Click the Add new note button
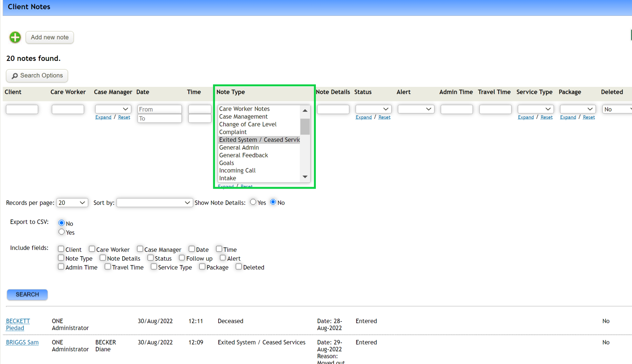Screen dimensions: 632x364 [49, 37]
